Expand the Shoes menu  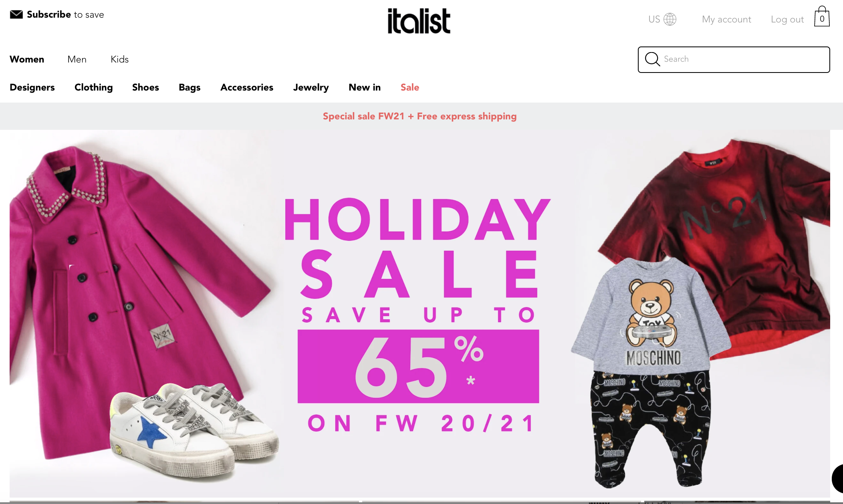click(x=145, y=87)
